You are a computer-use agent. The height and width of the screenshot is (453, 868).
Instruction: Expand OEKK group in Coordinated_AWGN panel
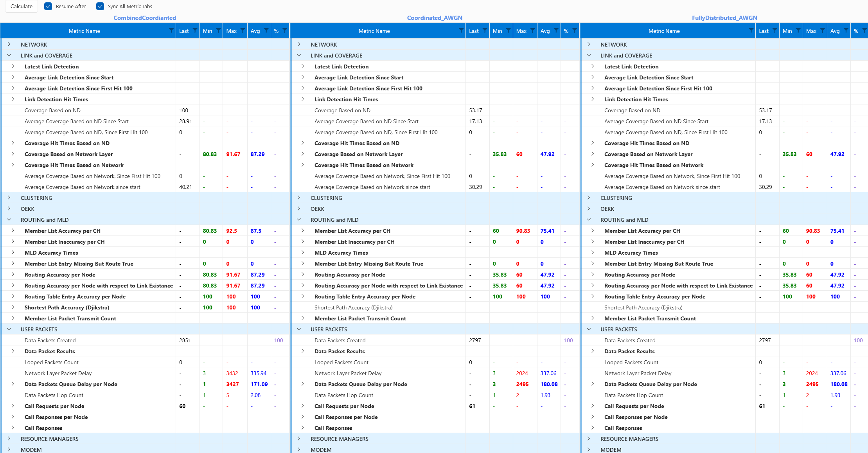click(299, 209)
